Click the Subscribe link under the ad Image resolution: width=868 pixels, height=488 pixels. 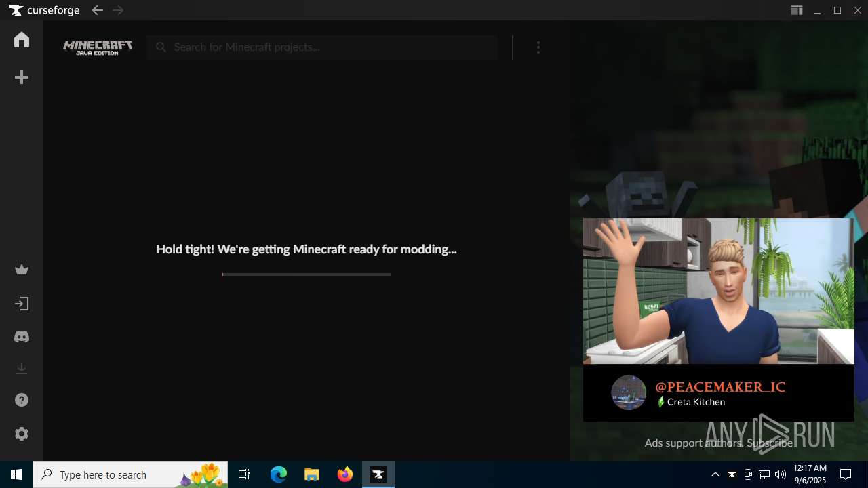point(770,443)
